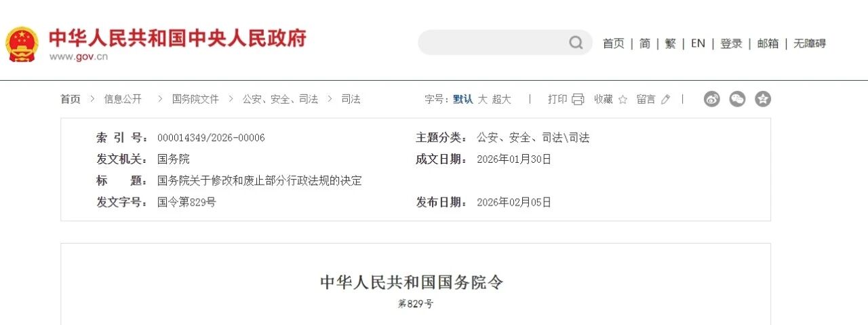Switch font size to 大
Viewport: 868px width, 325px height.
[483, 99]
